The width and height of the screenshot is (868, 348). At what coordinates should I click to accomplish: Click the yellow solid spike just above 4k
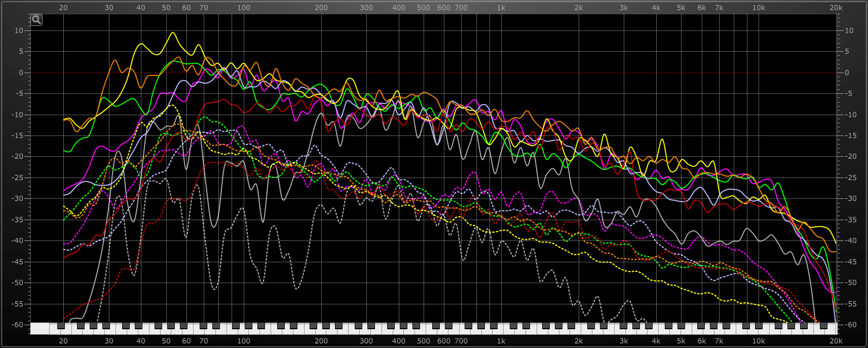tap(662, 140)
